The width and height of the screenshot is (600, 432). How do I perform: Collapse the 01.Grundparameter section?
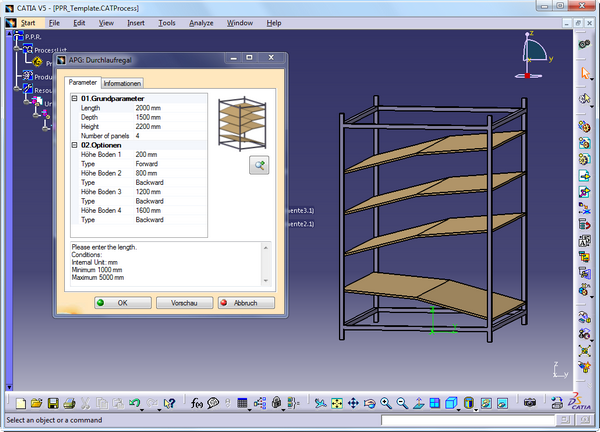point(74,99)
